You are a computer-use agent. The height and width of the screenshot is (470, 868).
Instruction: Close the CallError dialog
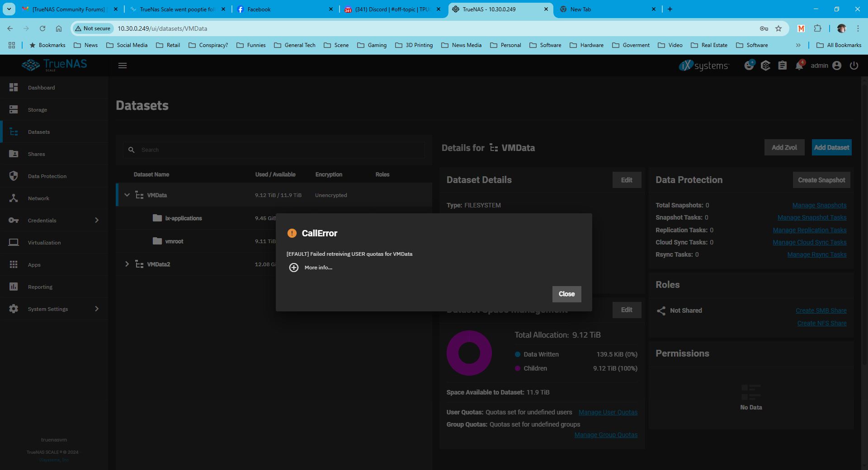click(566, 294)
